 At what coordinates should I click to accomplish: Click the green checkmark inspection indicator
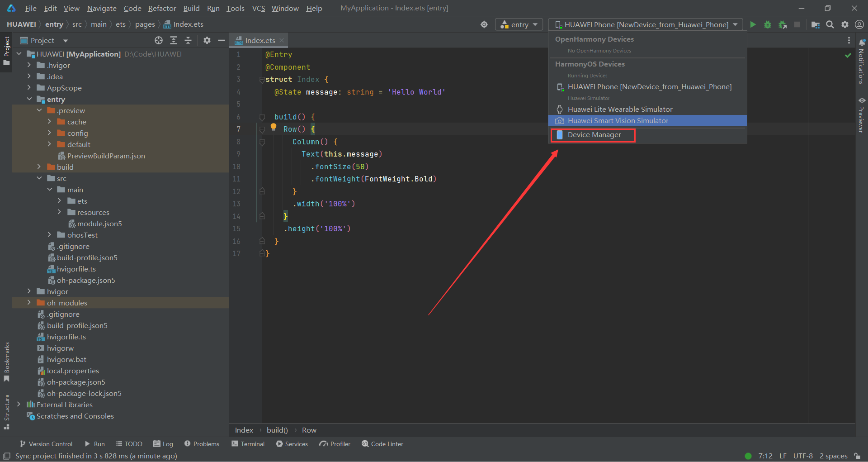848,55
